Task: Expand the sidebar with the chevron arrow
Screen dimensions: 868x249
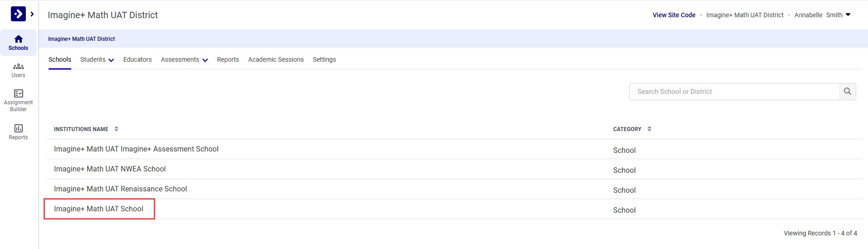Action: [x=32, y=14]
